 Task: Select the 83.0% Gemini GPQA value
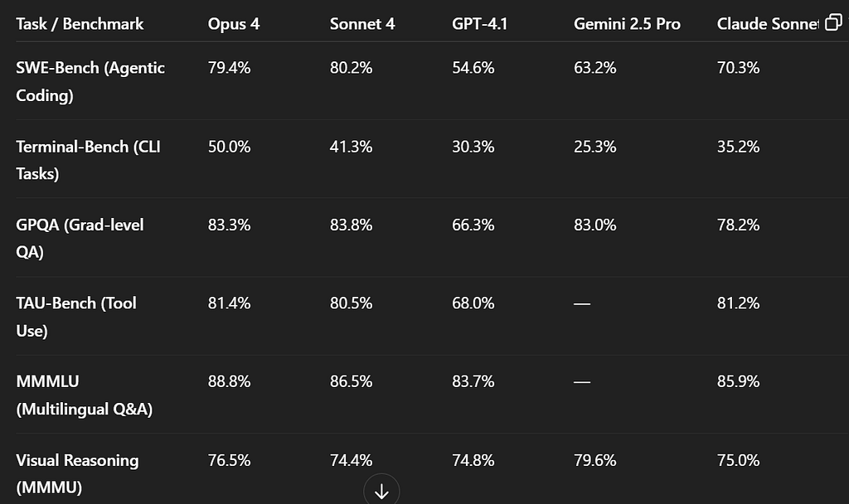click(595, 225)
